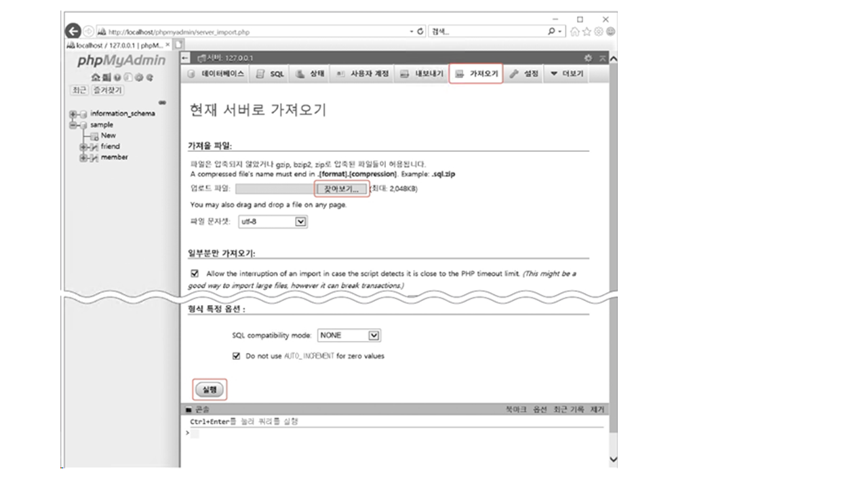Viewport: 868px width, 488px height.
Task: Switch to the SQL tab
Action: point(271,74)
